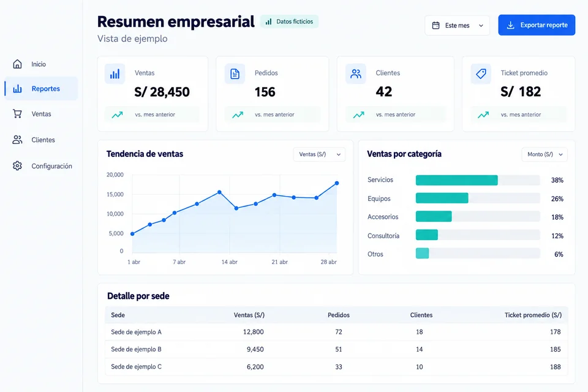The width and height of the screenshot is (588, 392).
Task: Click the Configuración gear icon
Action: click(17, 166)
